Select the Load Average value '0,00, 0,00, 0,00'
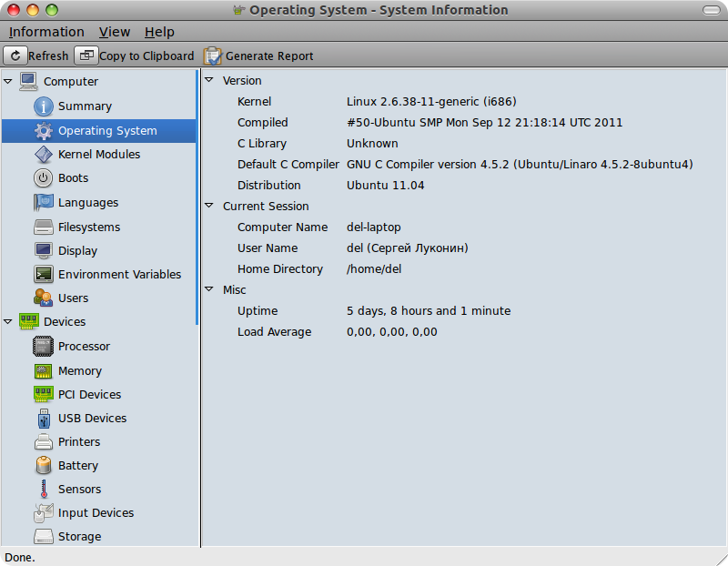The image size is (728, 566). point(392,332)
